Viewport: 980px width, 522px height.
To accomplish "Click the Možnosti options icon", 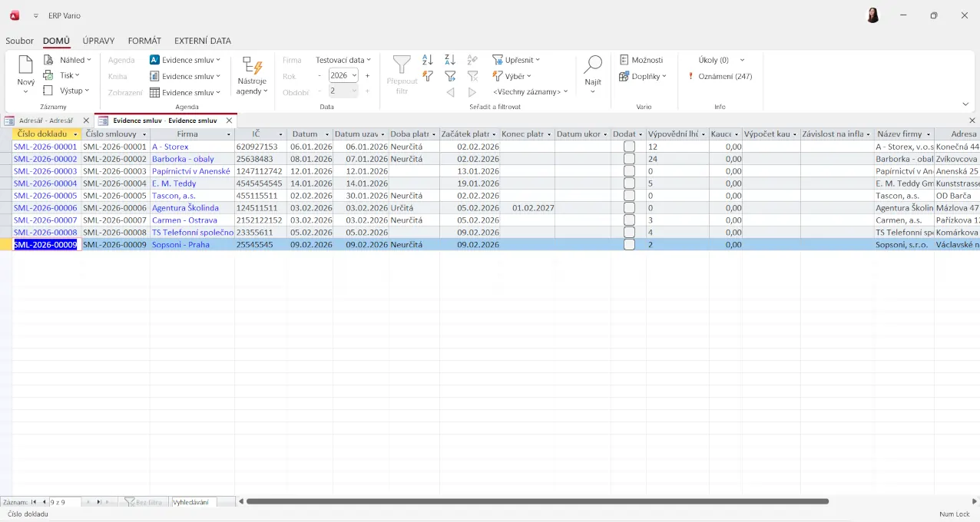I will pyautogui.click(x=624, y=60).
